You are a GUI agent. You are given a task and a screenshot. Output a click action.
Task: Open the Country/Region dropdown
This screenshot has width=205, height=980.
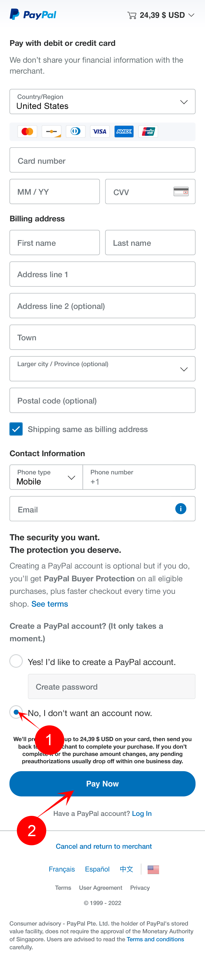[x=102, y=102]
